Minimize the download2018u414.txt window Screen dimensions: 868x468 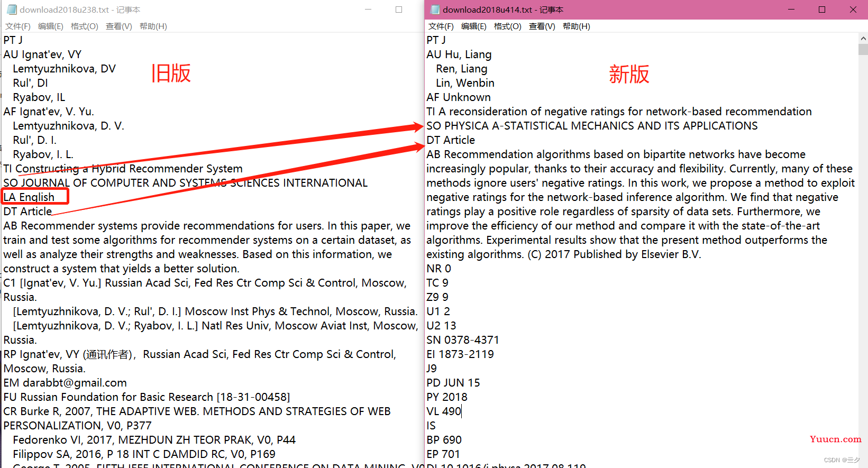tap(791, 10)
